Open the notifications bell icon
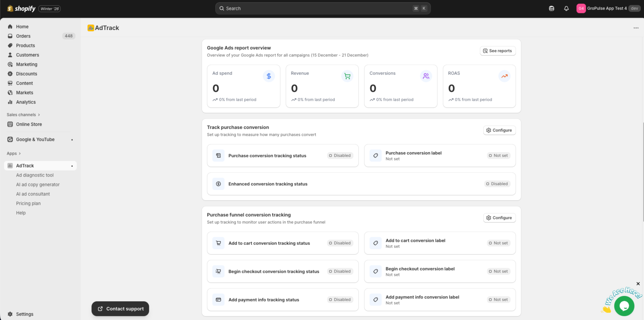This screenshot has height=320, width=644. point(566,8)
